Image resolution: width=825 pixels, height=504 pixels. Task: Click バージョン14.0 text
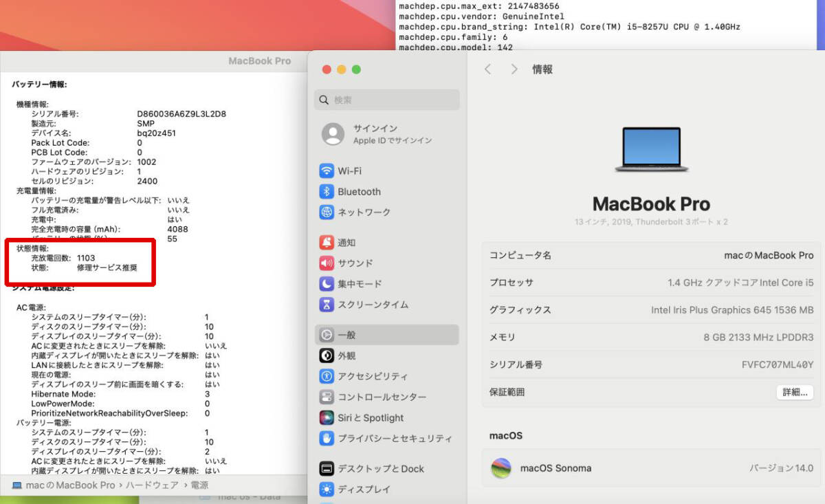point(782,468)
